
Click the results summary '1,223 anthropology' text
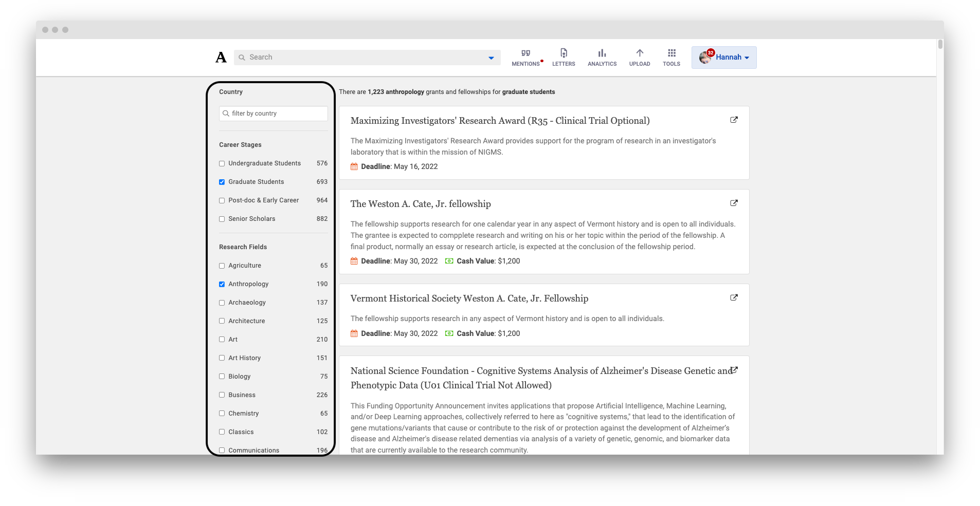pos(396,92)
